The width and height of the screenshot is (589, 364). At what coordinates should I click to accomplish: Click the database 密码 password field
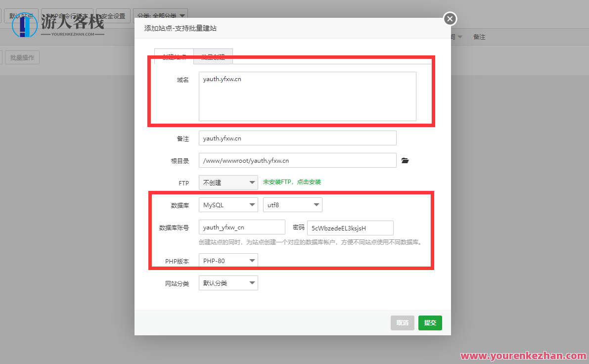(350, 228)
